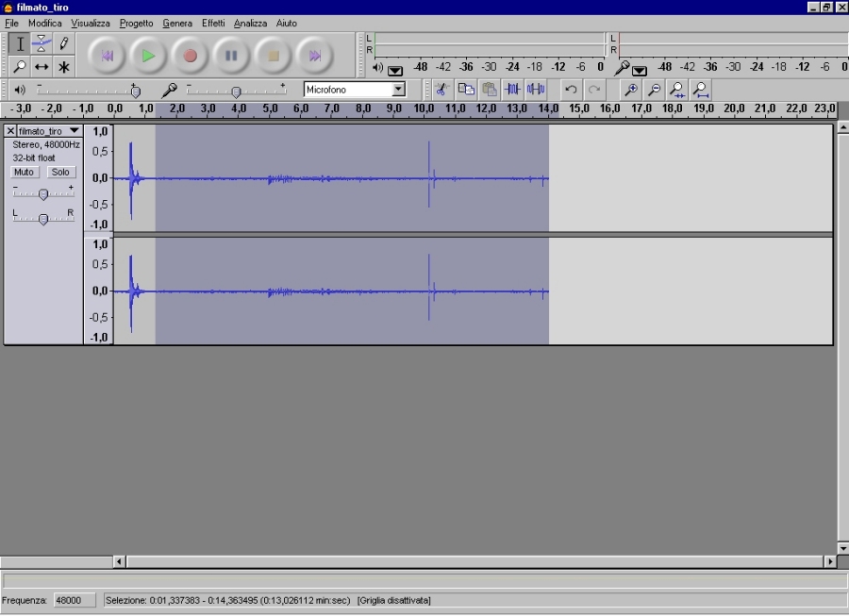Open the Progetto menu

(x=137, y=24)
